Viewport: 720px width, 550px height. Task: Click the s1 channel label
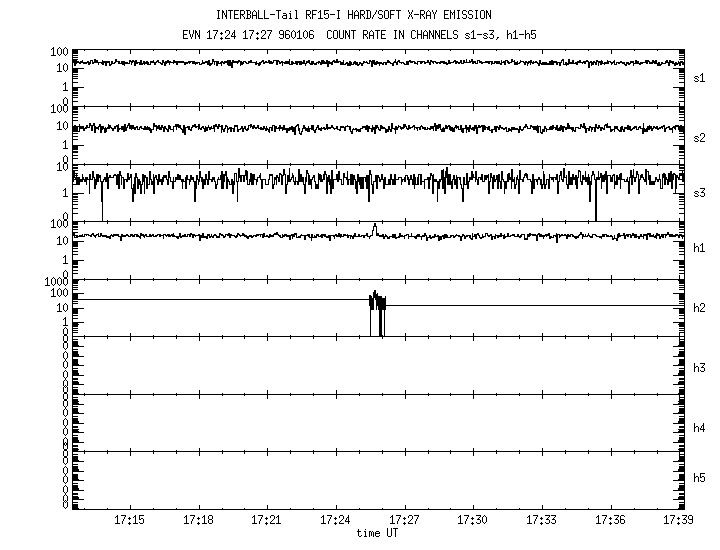click(x=700, y=77)
